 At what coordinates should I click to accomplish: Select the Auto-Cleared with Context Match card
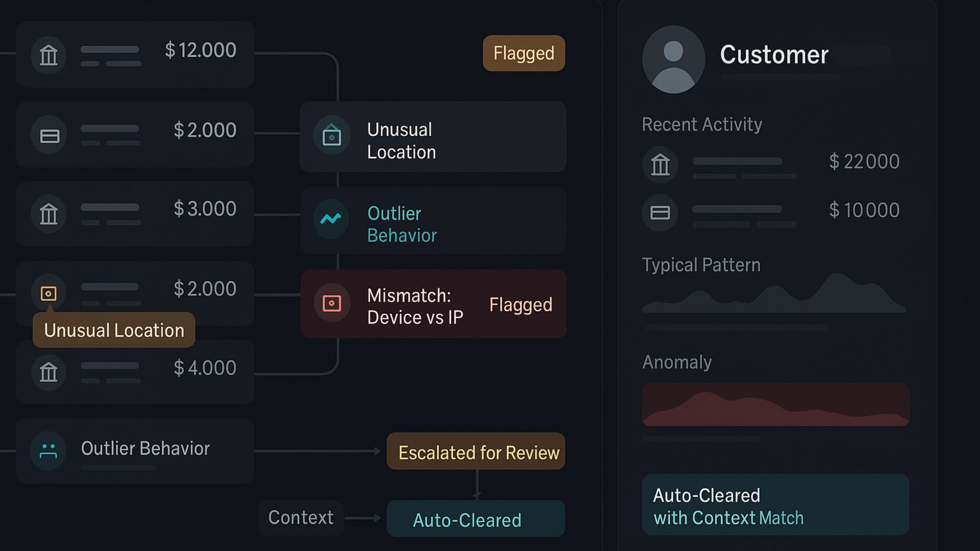click(775, 505)
